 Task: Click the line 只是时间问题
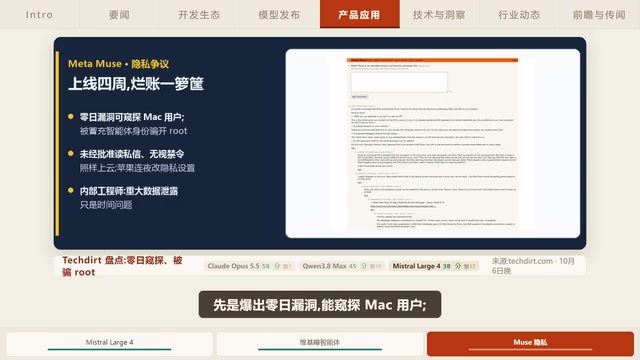[106, 205]
